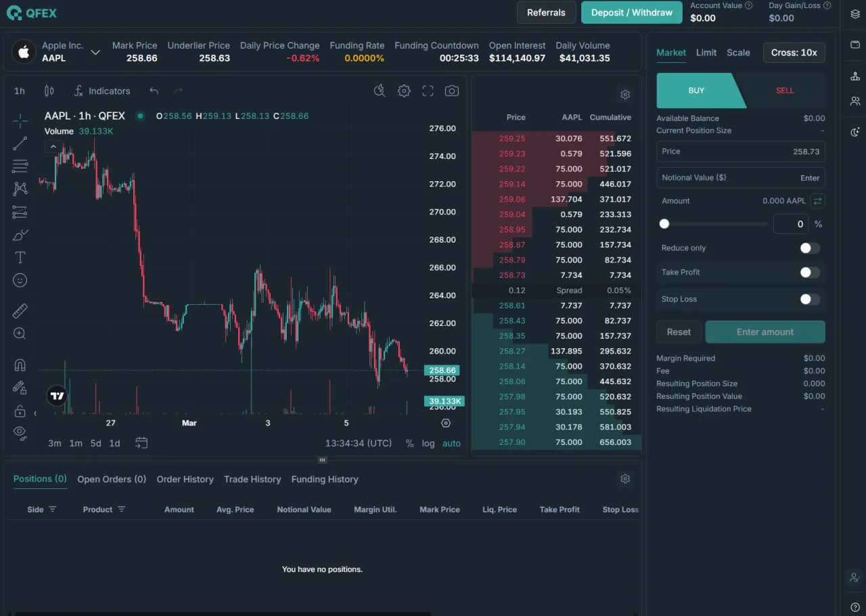Click the candlestick chart style icon

(x=49, y=91)
